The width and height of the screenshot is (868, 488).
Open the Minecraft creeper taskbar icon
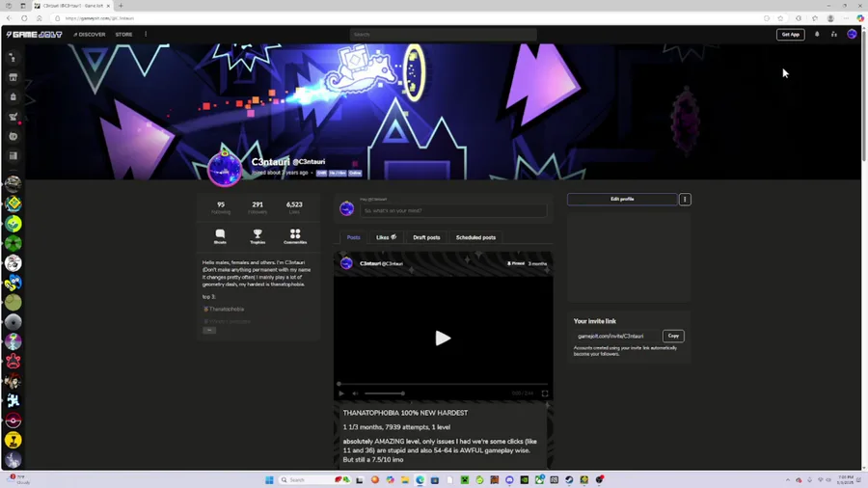tap(465, 479)
